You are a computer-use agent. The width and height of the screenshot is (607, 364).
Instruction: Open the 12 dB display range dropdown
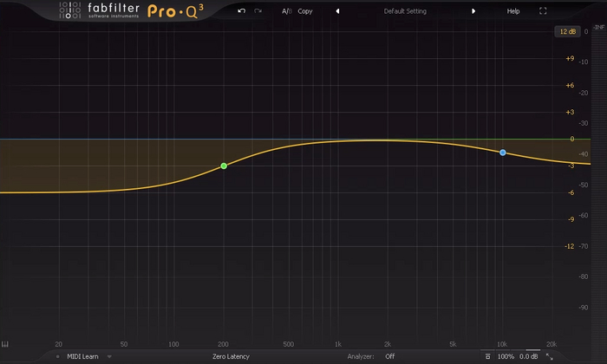pos(567,31)
